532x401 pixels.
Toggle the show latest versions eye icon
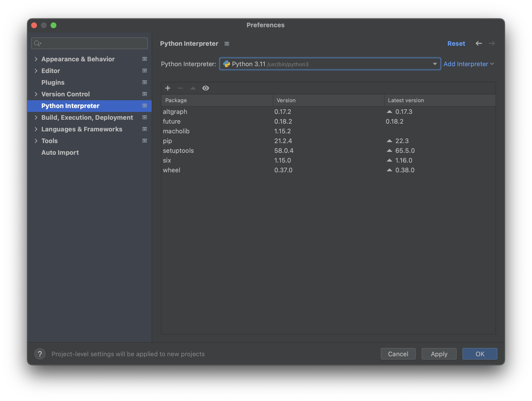click(x=206, y=88)
